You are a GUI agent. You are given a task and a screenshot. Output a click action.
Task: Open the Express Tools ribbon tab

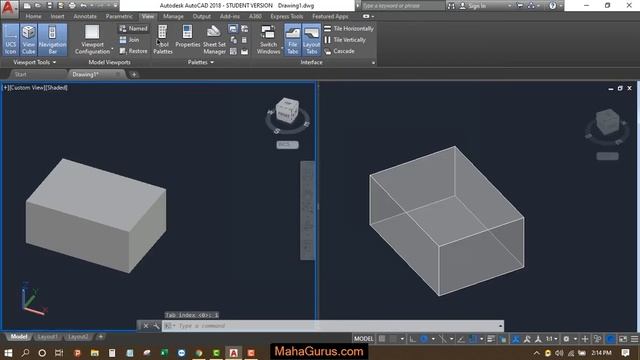287,16
